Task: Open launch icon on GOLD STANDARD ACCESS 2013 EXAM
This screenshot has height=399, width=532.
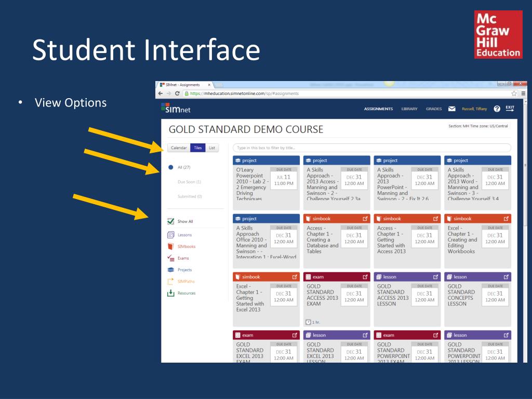Action: [x=365, y=277]
